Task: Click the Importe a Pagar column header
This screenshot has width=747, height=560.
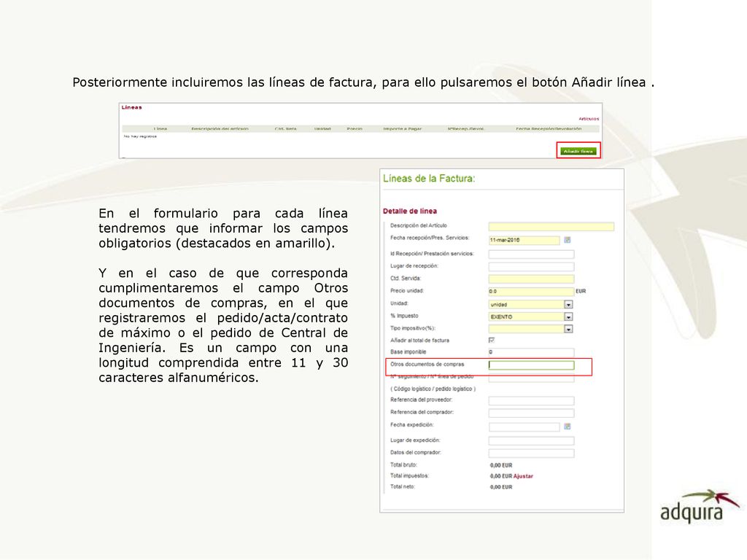Action: coord(402,128)
